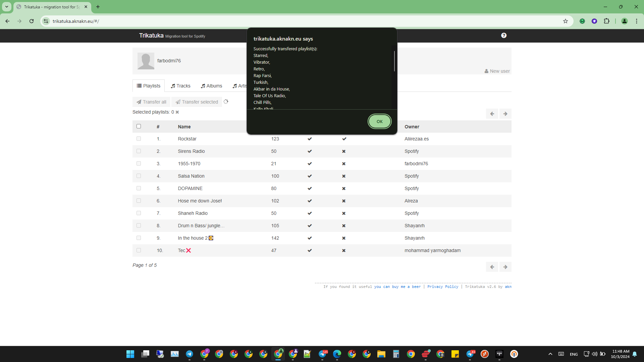Open the Trikatuka help question-mark icon
This screenshot has height=362, width=644.
tap(504, 36)
